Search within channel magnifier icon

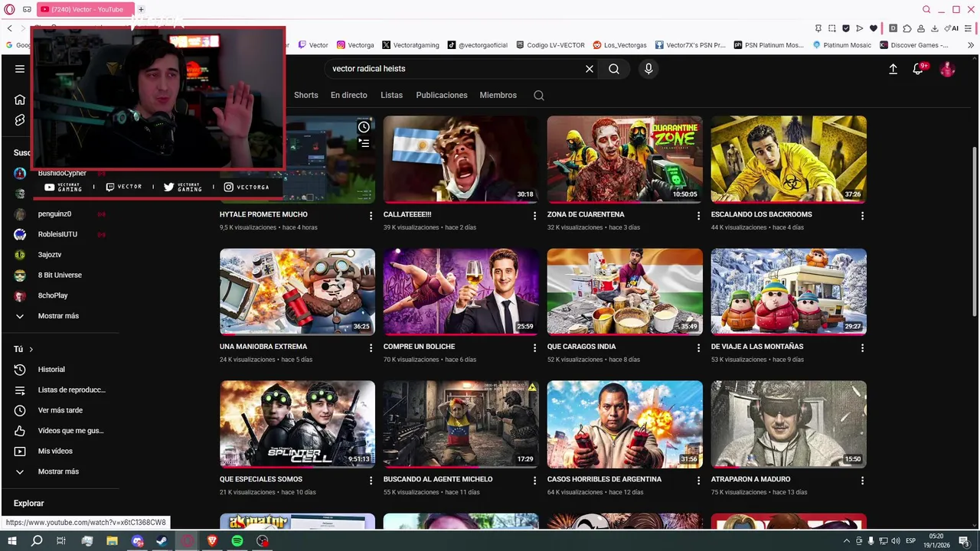click(539, 96)
